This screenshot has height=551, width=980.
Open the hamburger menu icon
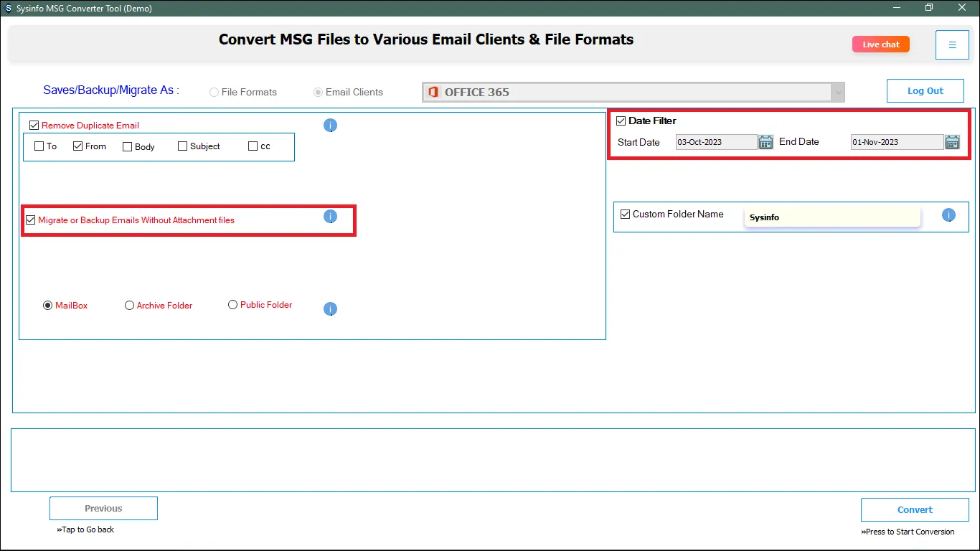(952, 45)
